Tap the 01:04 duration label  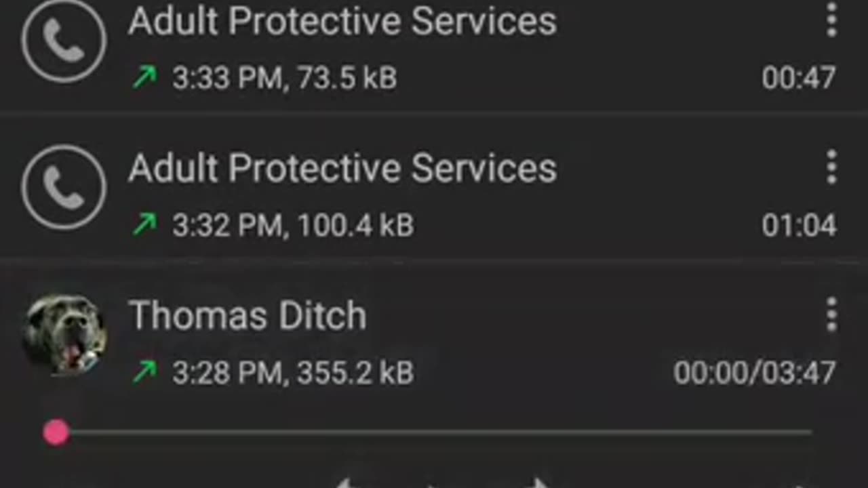point(798,226)
